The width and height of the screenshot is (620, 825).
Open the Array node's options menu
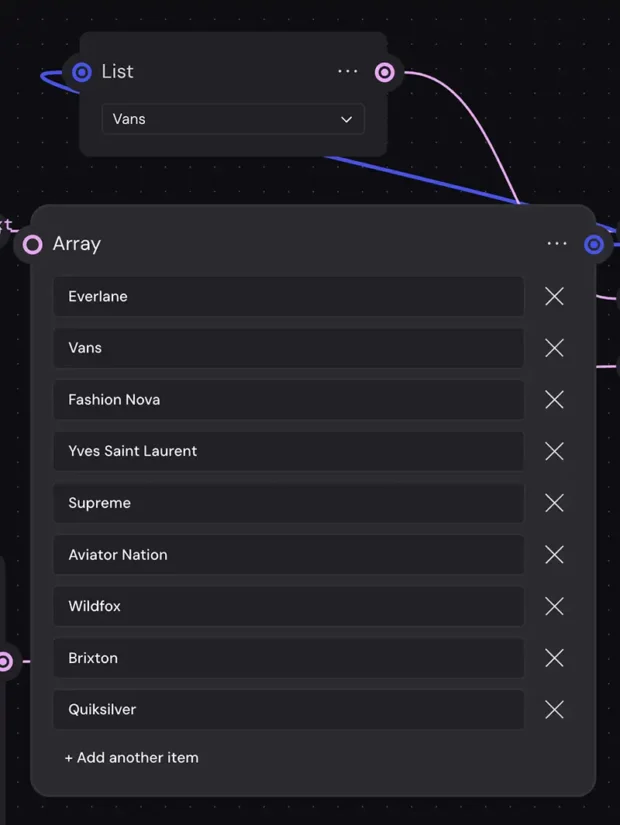click(x=557, y=243)
